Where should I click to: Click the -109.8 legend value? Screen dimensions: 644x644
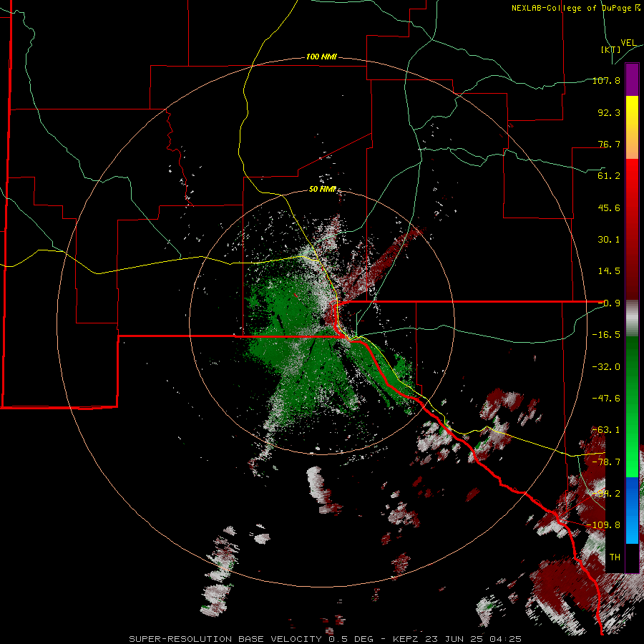point(604,525)
